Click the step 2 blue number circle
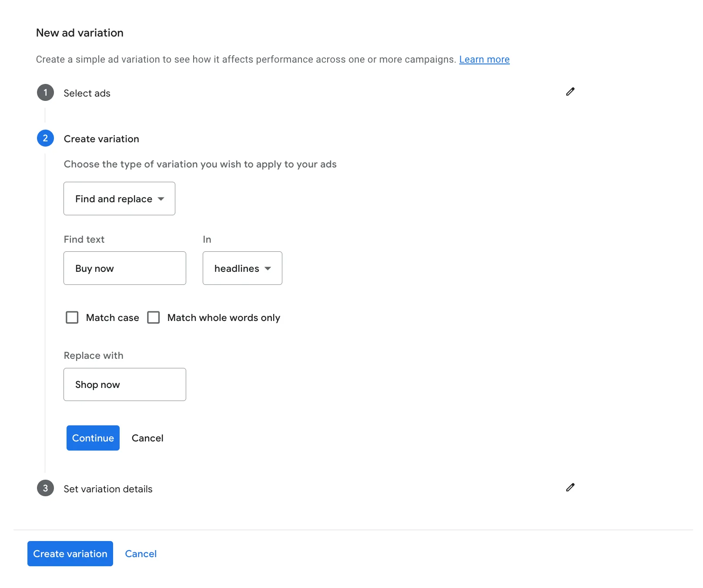Screen dimensions: 703x588 [x=45, y=138]
